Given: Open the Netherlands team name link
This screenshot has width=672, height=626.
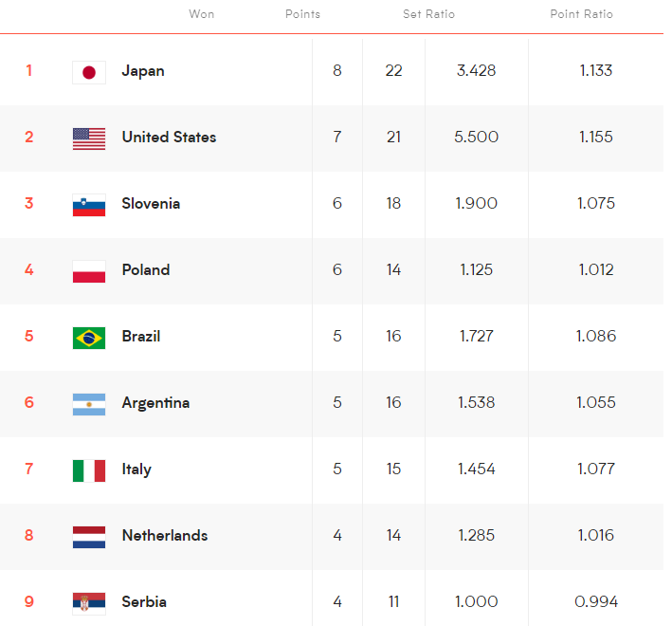Looking at the screenshot, I should pyautogui.click(x=164, y=536).
